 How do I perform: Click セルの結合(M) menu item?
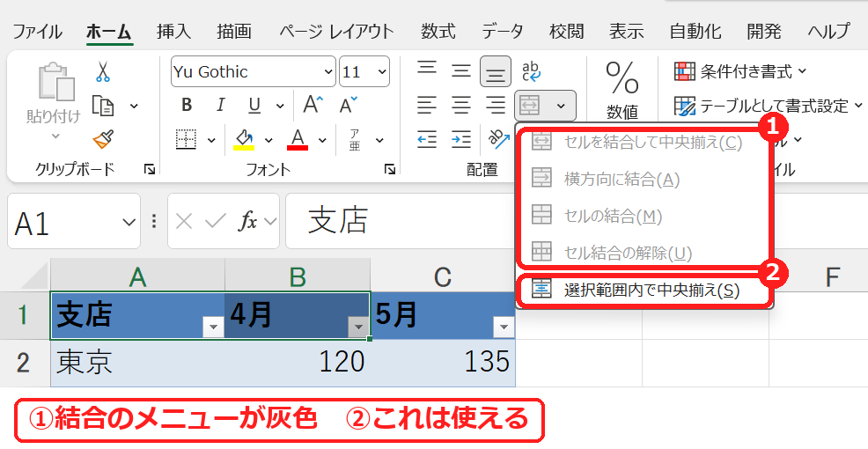point(644,216)
